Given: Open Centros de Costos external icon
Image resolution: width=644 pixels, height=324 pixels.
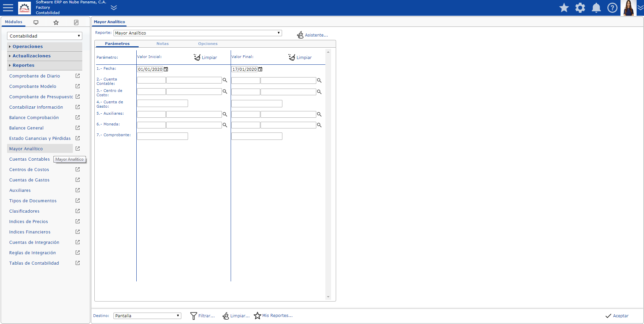Looking at the screenshot, I should pyautogui.click(x=78, y=169).
